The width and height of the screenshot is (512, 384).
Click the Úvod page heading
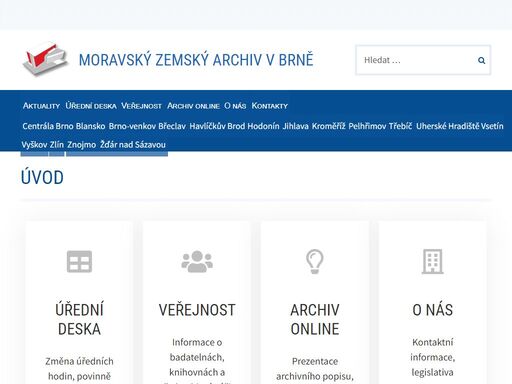tap(42, 177)
